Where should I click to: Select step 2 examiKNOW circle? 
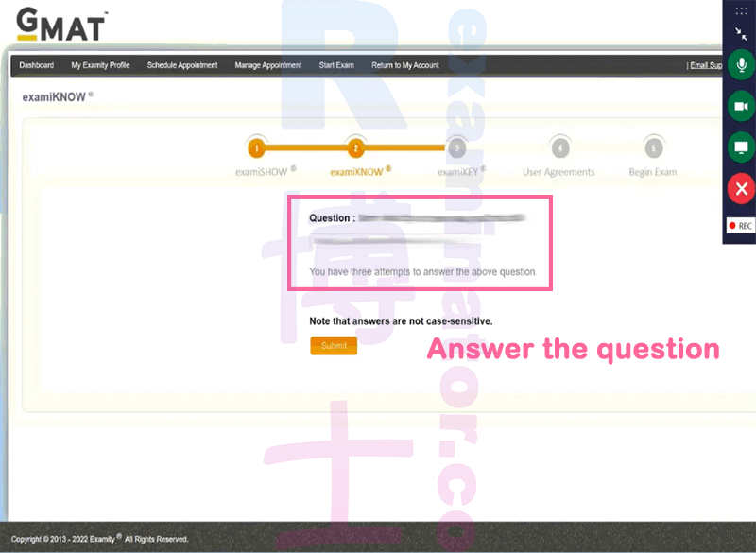click(x=356, y=148)
